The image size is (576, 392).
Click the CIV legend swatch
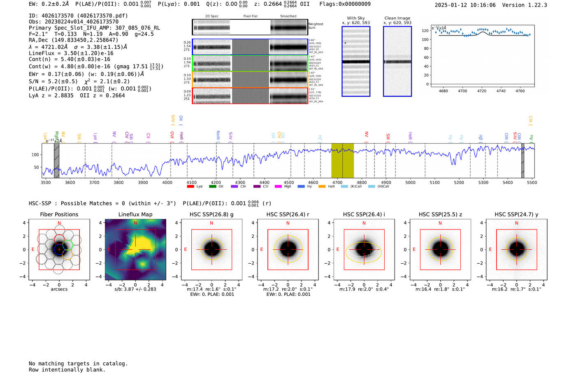pyautogui.click(x=235, y=186)
